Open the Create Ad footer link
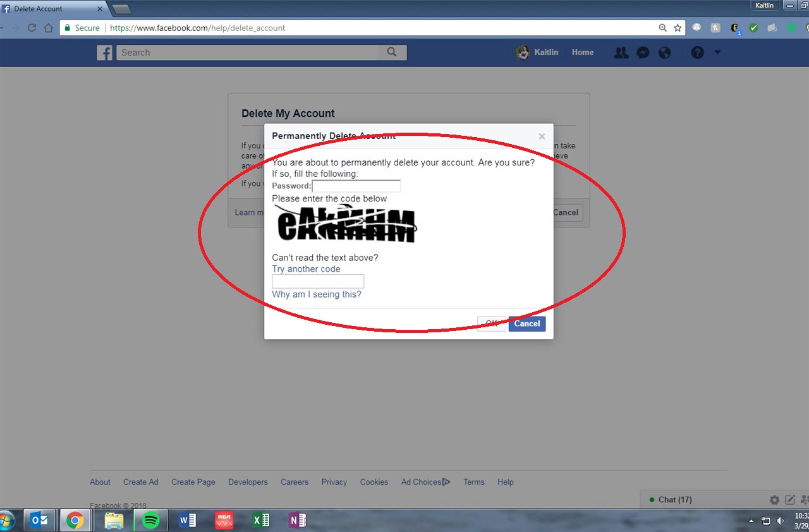This screenshot has width=809, height=532. [140, 482]
